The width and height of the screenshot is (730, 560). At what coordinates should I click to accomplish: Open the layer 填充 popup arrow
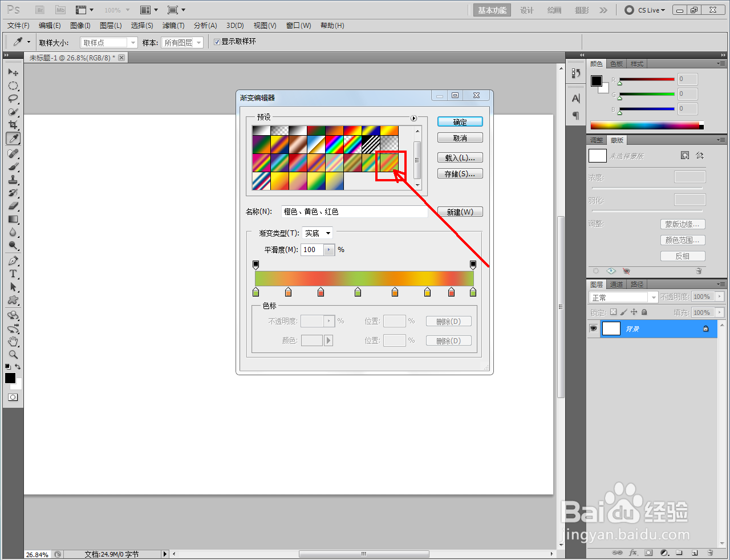720,313
